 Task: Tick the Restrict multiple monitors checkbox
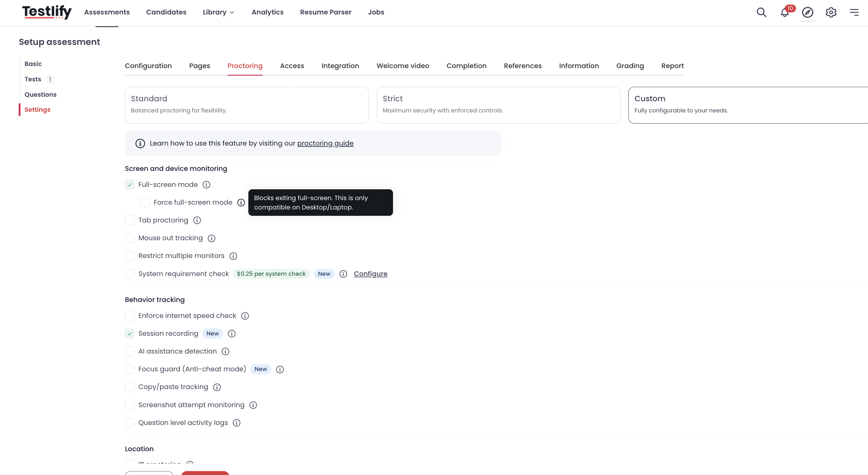[x=130, y=256]
